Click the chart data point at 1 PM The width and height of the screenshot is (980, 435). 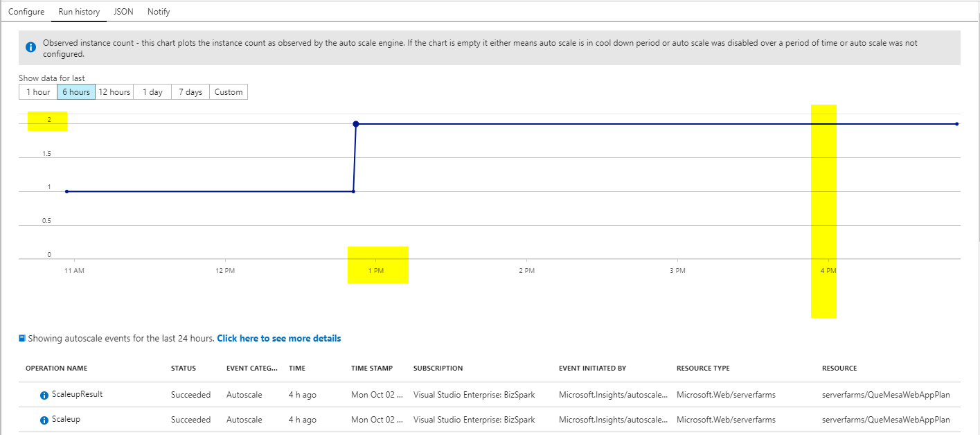(355, 123)
